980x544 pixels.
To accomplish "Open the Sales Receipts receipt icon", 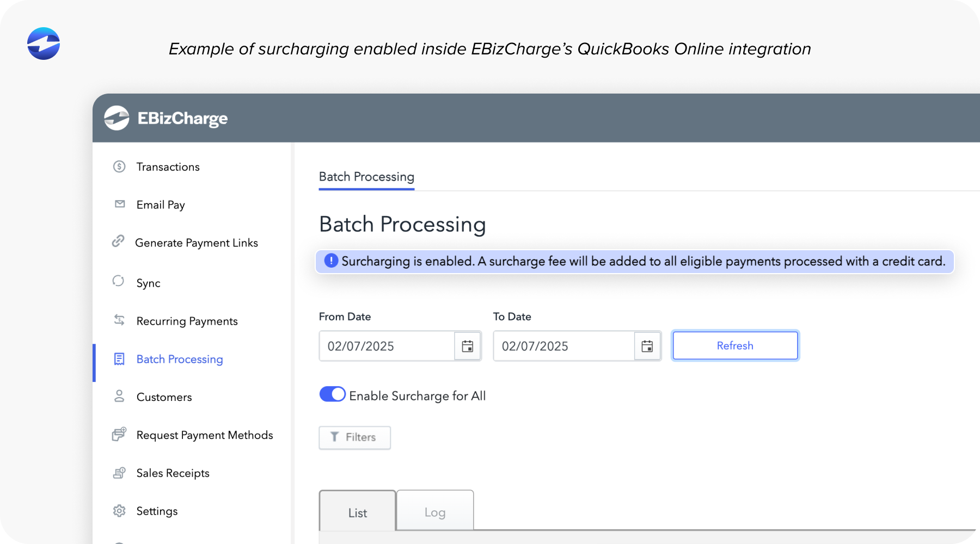I will (x=119, y=473).
